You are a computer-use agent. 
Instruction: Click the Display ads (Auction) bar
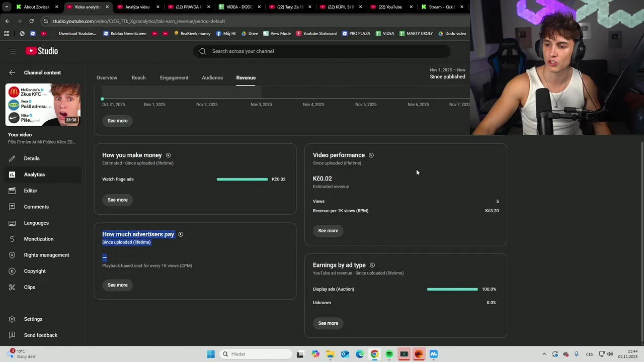452,289
